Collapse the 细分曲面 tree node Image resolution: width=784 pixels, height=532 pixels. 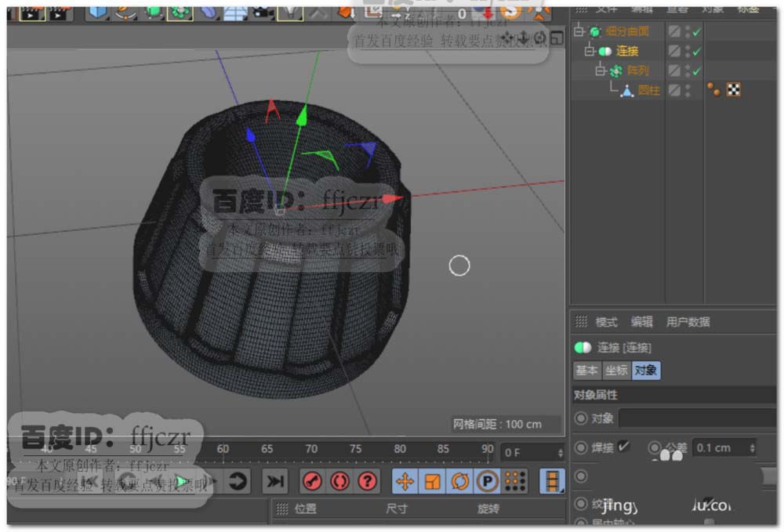pyautogui.click(x=579, y=31)
